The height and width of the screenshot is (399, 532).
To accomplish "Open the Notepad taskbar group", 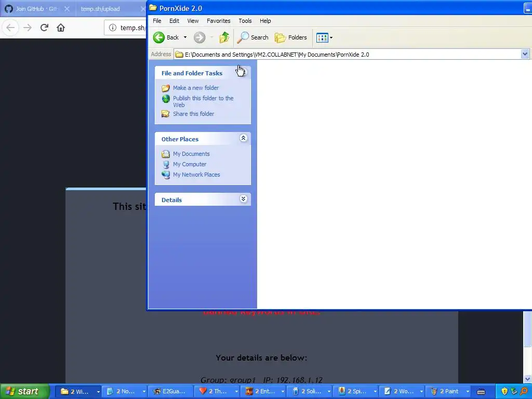I will point(126,391).
